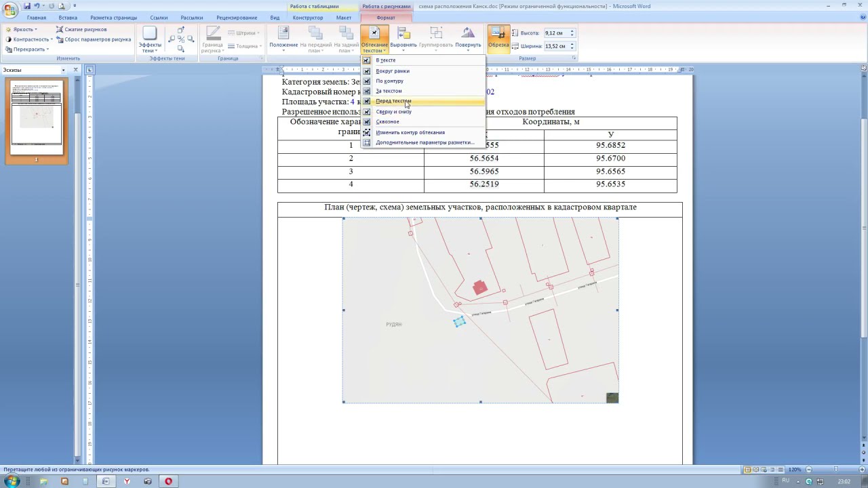The height and width of the screenshot is (488, 868).
Task: Open Эскизы pane dropdown arrow
Action: [63, 70]
